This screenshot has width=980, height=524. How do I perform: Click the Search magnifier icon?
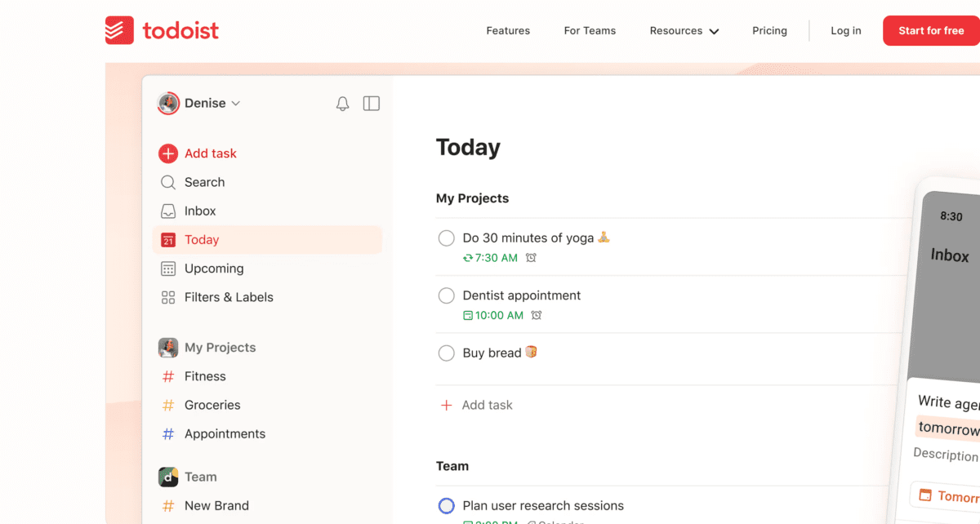(168, 182)
